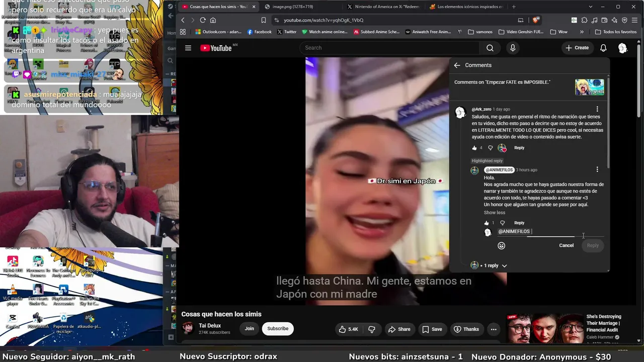The image size is (644, 362).
Task: Reload the page in the browser
Action: pos(203,20)
